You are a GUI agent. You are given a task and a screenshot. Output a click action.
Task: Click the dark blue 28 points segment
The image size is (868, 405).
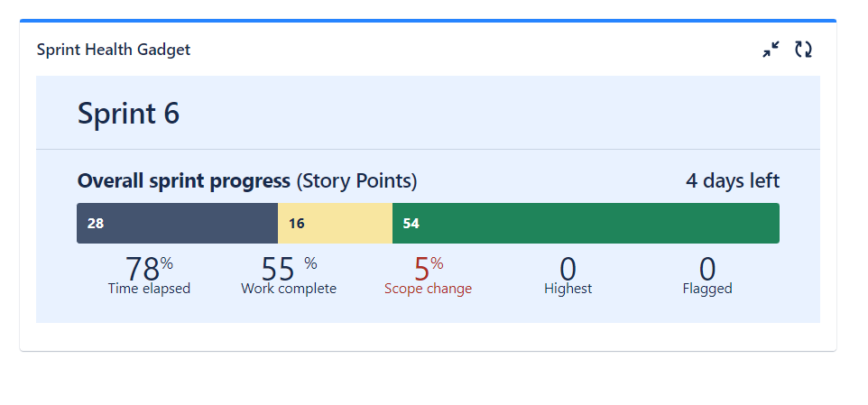click(177, 223)
